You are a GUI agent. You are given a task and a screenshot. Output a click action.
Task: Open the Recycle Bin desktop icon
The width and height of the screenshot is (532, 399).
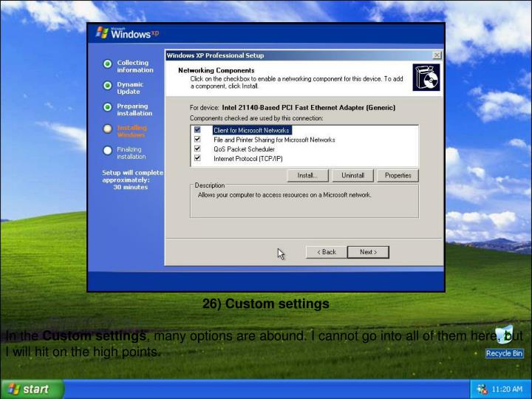click(504, 341)
